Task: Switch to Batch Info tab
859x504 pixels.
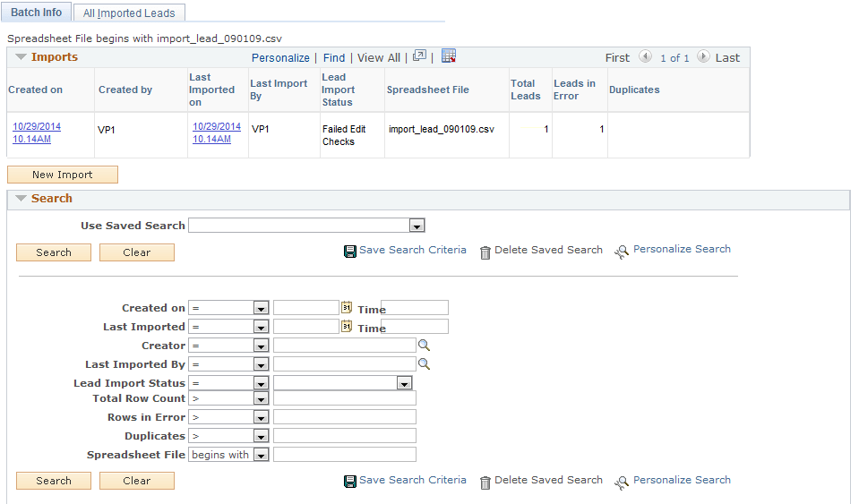Action: click(x=36, y=12)
